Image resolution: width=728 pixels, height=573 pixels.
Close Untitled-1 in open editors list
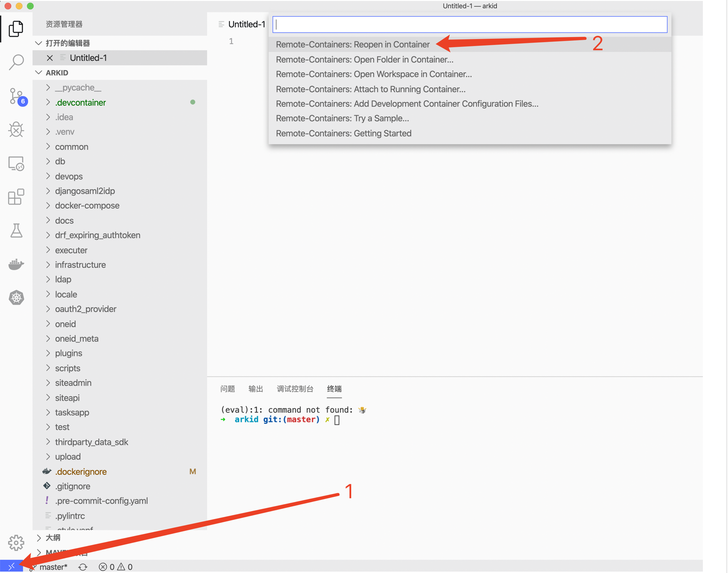pyautogui.click(x=50, y=58)
